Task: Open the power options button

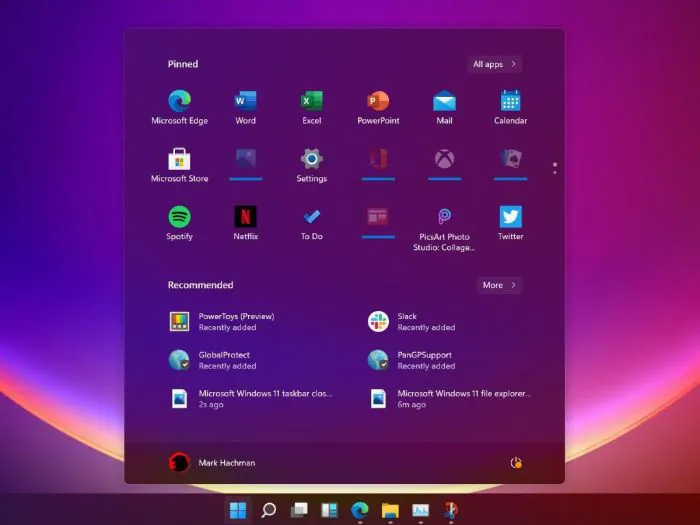Action: [x=516, y=463]
